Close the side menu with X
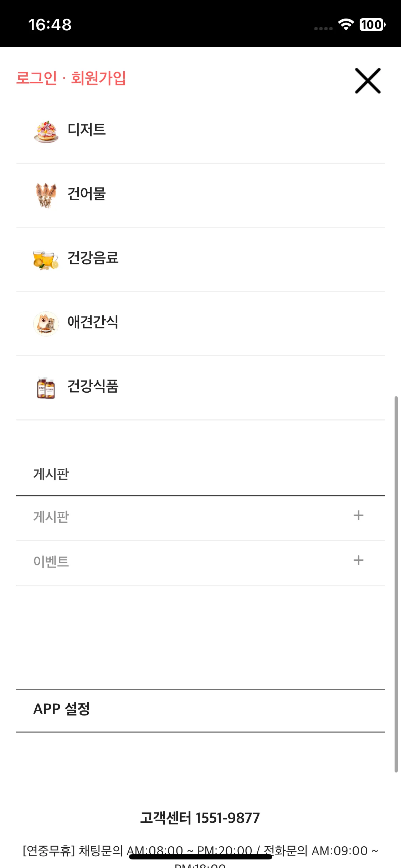 click(x=368, y=81)
